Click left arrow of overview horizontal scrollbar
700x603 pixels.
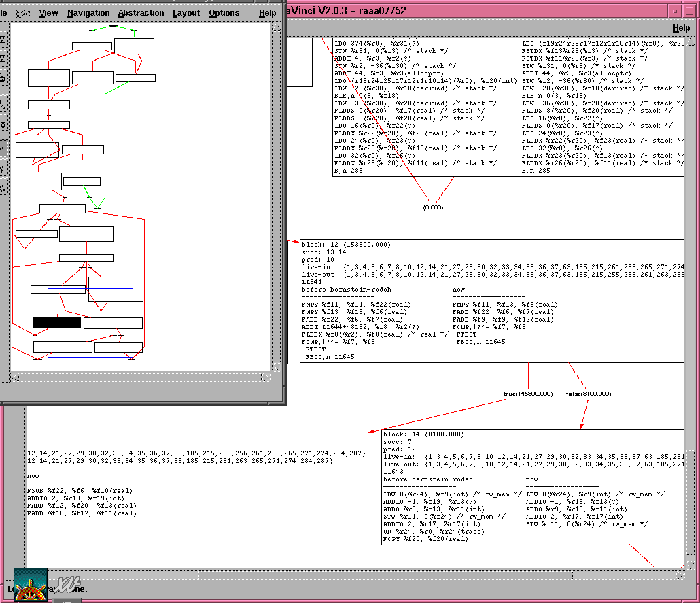(x=14, y=376)
